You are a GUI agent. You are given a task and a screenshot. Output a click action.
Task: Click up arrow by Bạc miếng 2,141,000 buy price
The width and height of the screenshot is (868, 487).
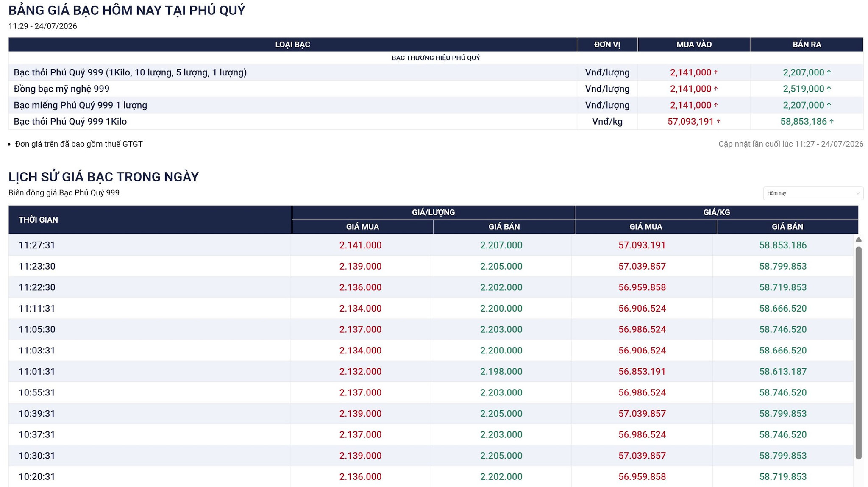pos(716,105)
